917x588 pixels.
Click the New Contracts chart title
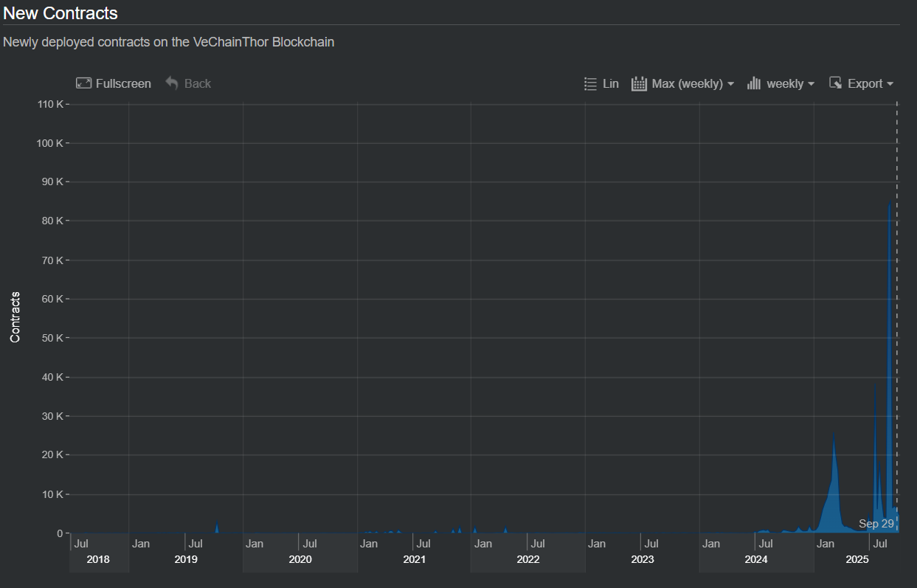click(x=60, y=13)
